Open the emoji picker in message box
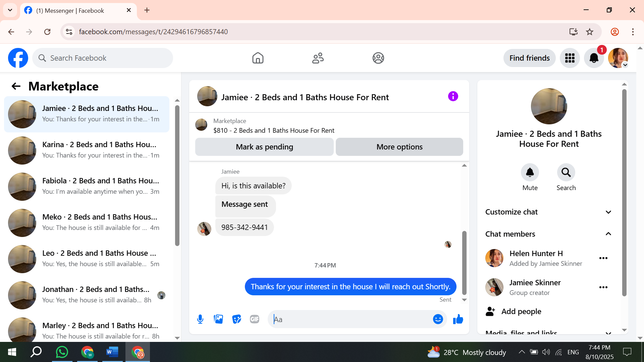644x362 pixels. coord(438,319)
